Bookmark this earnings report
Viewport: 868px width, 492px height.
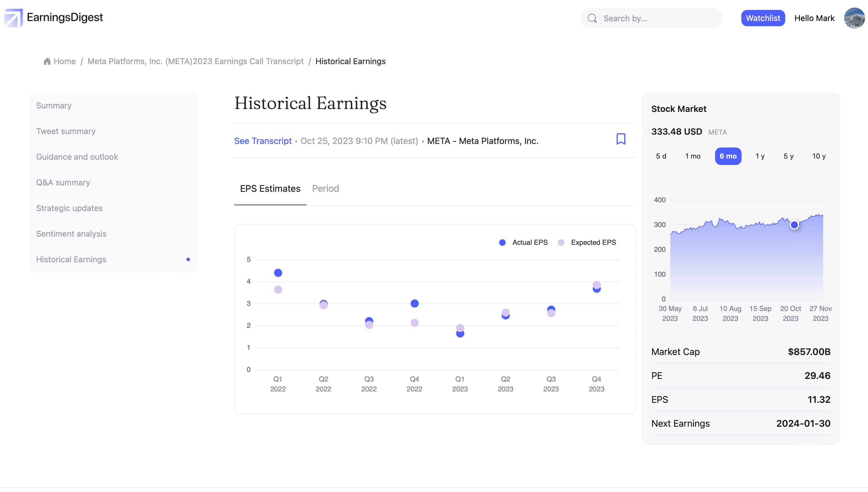point(620,139)
